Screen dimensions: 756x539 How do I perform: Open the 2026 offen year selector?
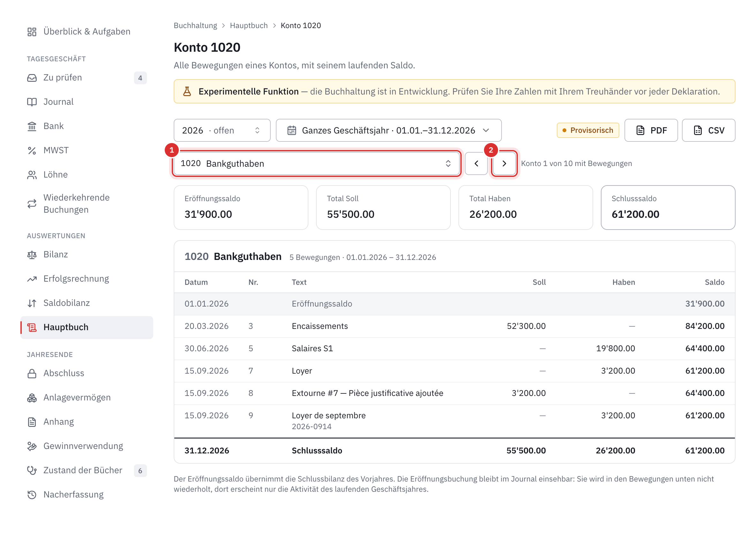click(x=222, y=130)
